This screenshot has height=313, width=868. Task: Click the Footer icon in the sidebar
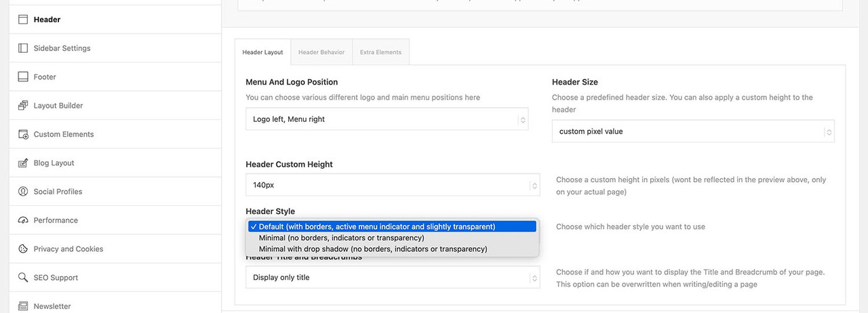coord(22,77)
